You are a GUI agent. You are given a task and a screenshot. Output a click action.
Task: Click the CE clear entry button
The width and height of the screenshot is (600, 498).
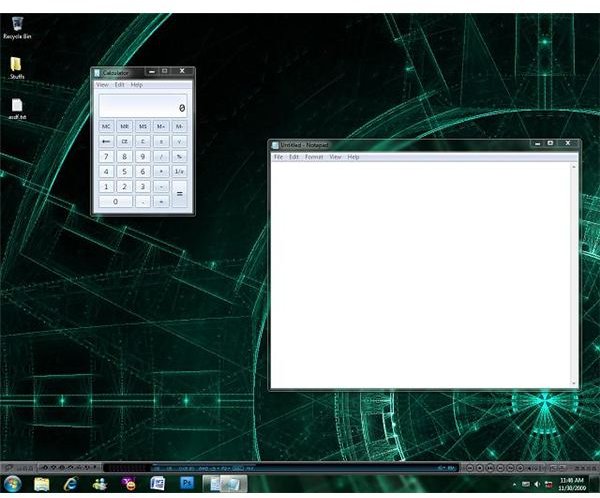124,142
